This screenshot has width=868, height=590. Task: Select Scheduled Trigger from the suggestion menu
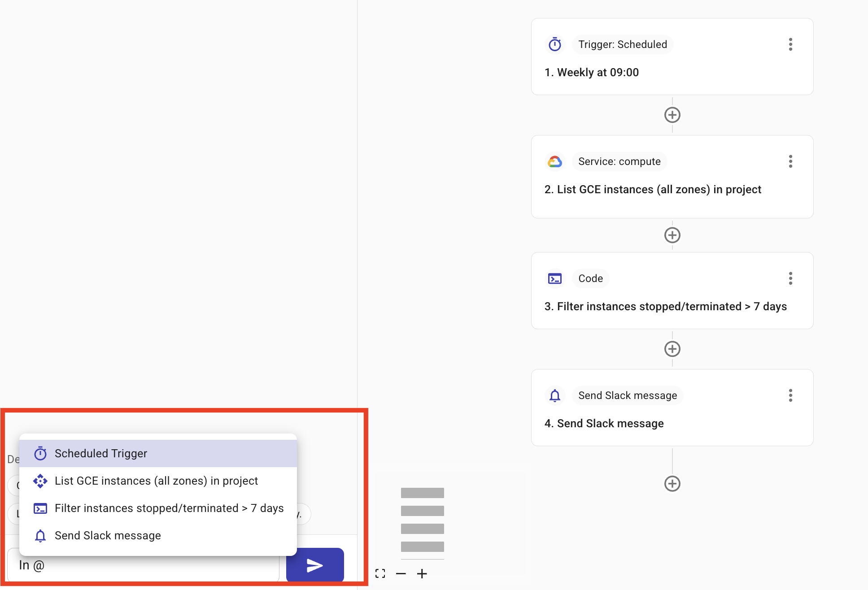point(100,453)
